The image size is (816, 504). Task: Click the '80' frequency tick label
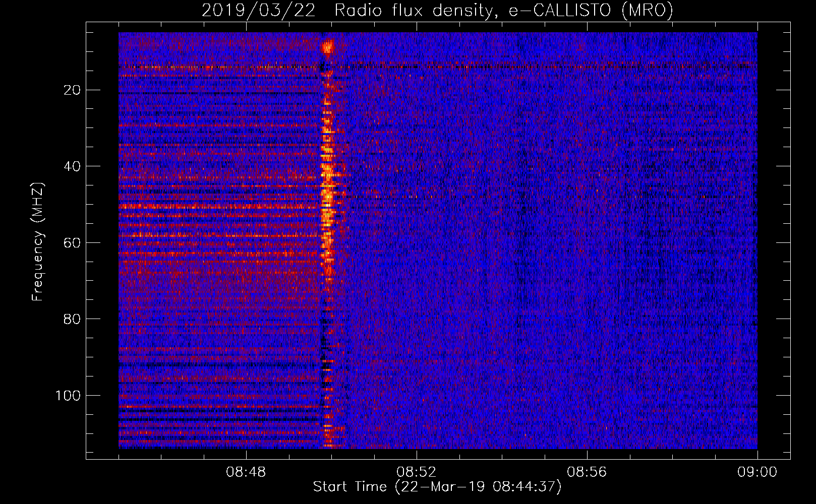pos(73,319)
